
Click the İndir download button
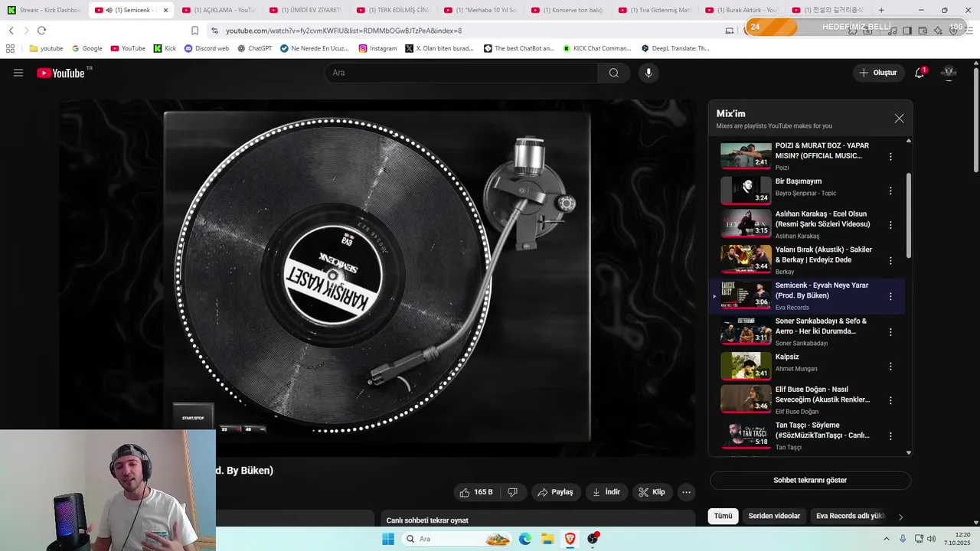pyautogui.click(x=606, y=492)
